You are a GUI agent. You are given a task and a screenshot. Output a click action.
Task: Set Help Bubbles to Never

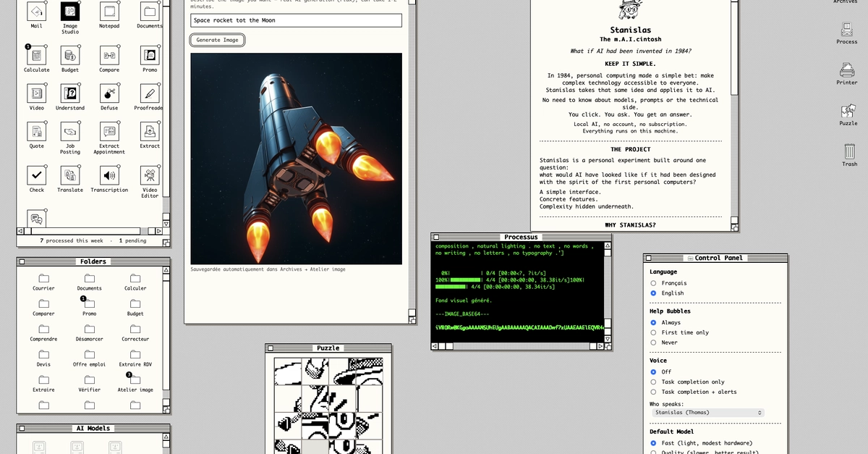pos(654,342)
